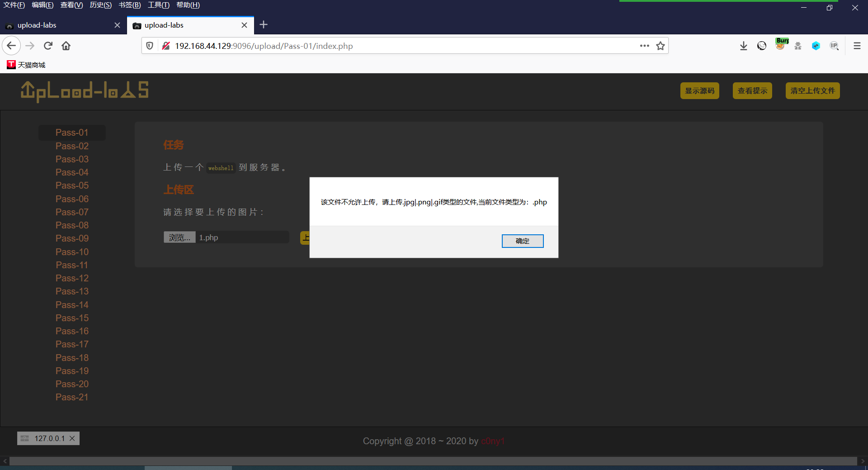Click the tracking protection shield icon
This screenshot has width=868, height=470.
(149, 45)
